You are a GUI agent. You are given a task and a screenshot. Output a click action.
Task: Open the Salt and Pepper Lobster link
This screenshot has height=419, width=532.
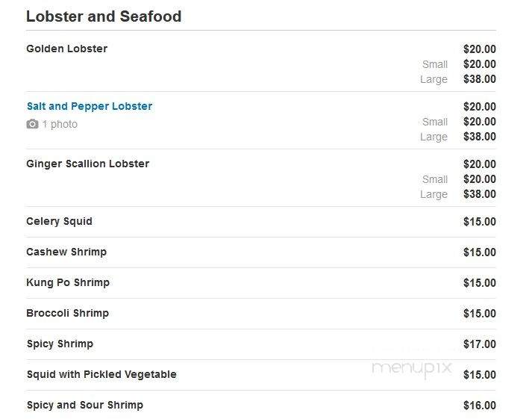point(90,106)
